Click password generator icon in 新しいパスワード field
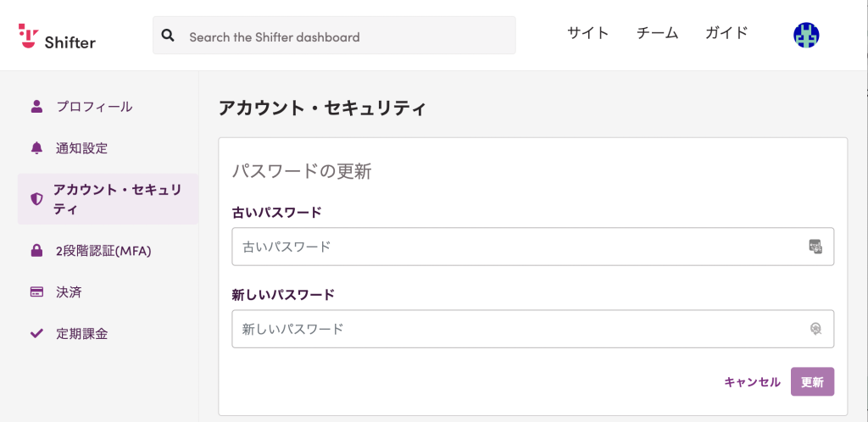The width and height of the screenshot is (868, 422). [x=815, y=329]
